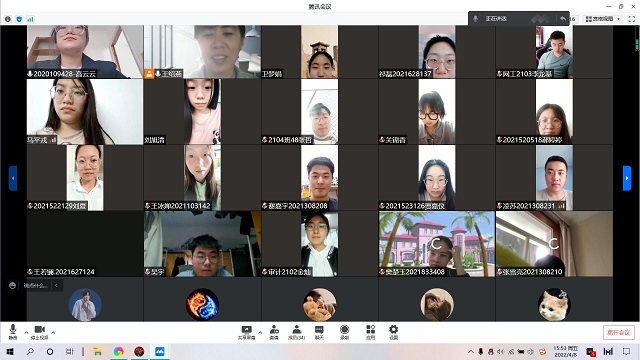Image resolution: width=640 pixels, height=360 pixels.
Task: Expand the microphone audio options arrow
Action: (x=27, y=333)
